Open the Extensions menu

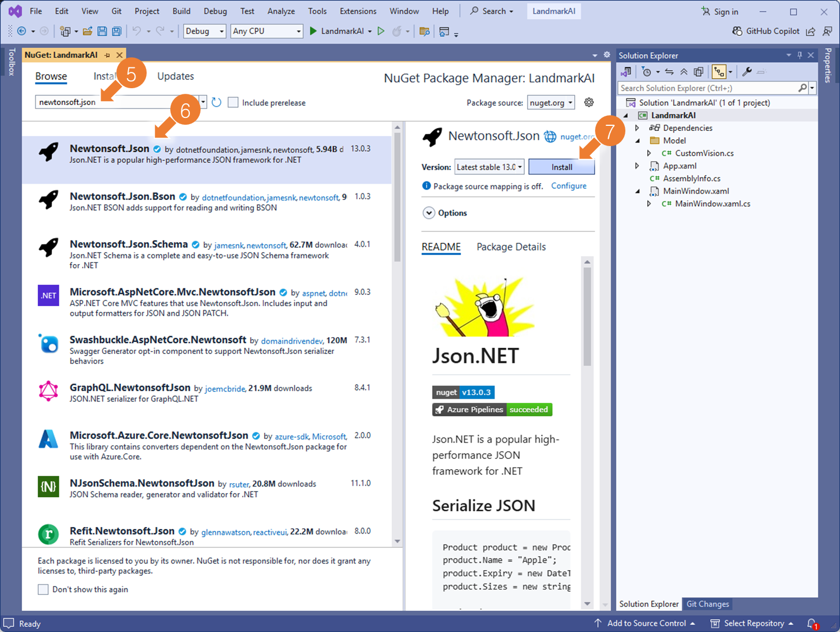tap(358, 11)
